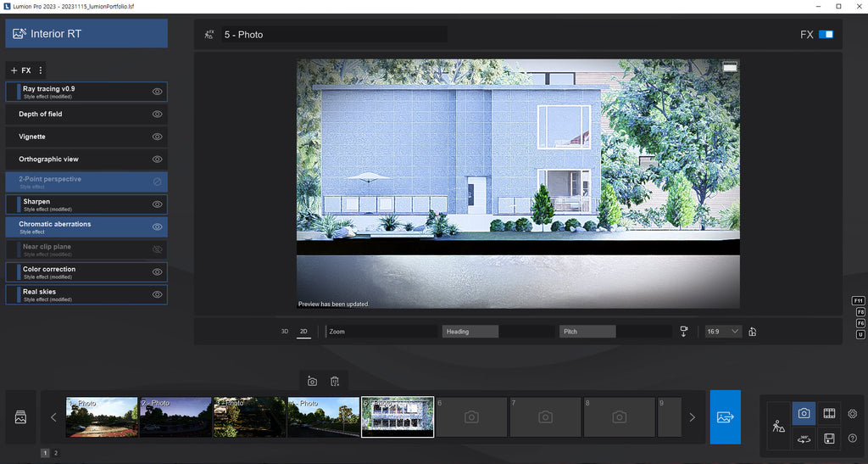Open the 16:9 aspect ratio dropdown

point(723,332)
